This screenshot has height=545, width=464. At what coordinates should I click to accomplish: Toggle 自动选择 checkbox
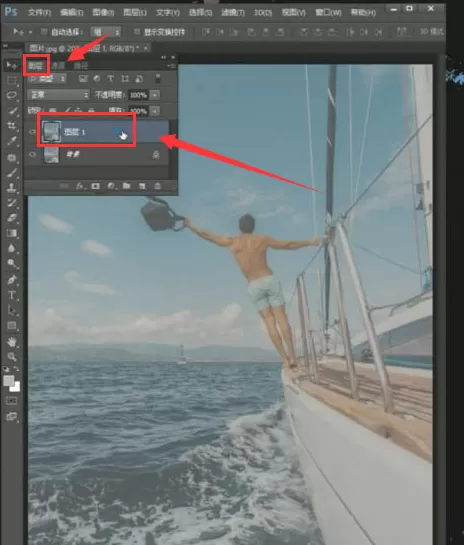(44, 32)
